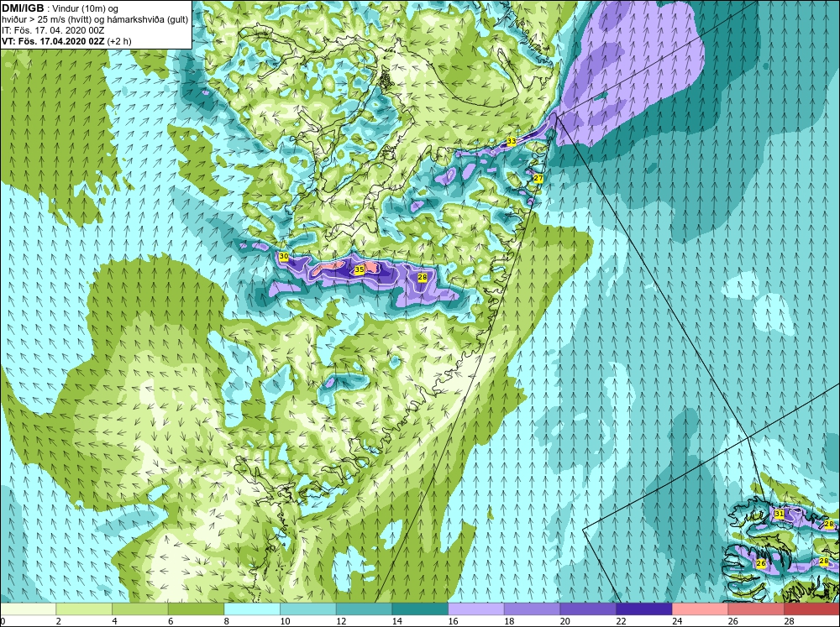The image size is (840, 627).
Task: Click the 2–4 m/s light green legend swatch
Action: coord(84,609)
